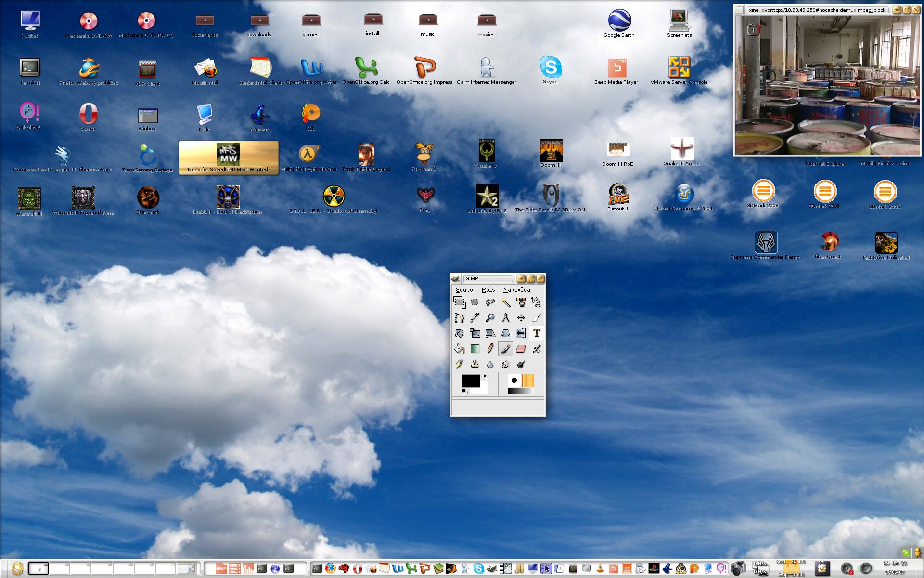
Task: Open Titan Quest desktop shortcut
Action: tap(828, 246)
